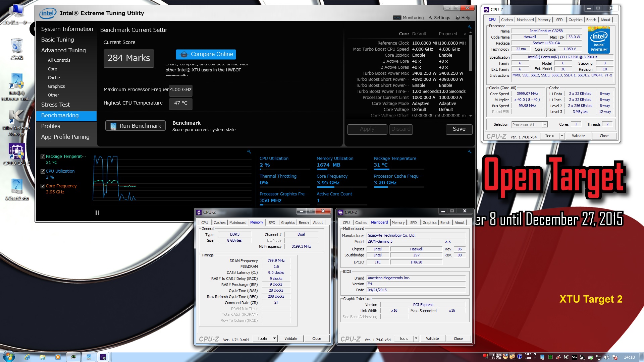Click Validate in Mainboard CPU-Z window
This screenshot has width=644, height=362.
(432, 339)
